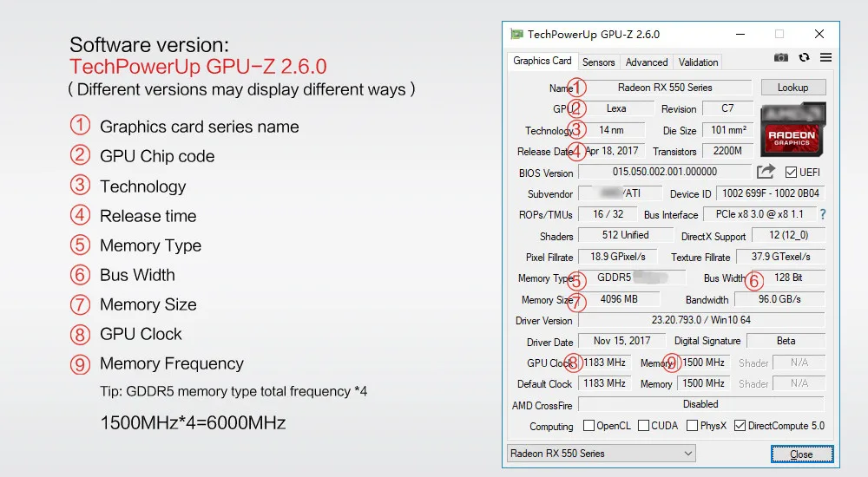868x477 pixels.
Task: Click the Lookup button
Action: [x=793, y=88]
